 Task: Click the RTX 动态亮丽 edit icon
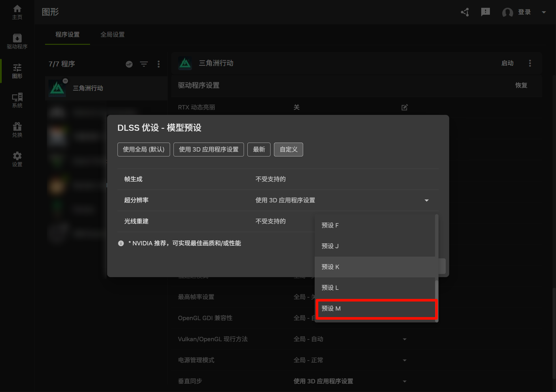pos(404,107)
